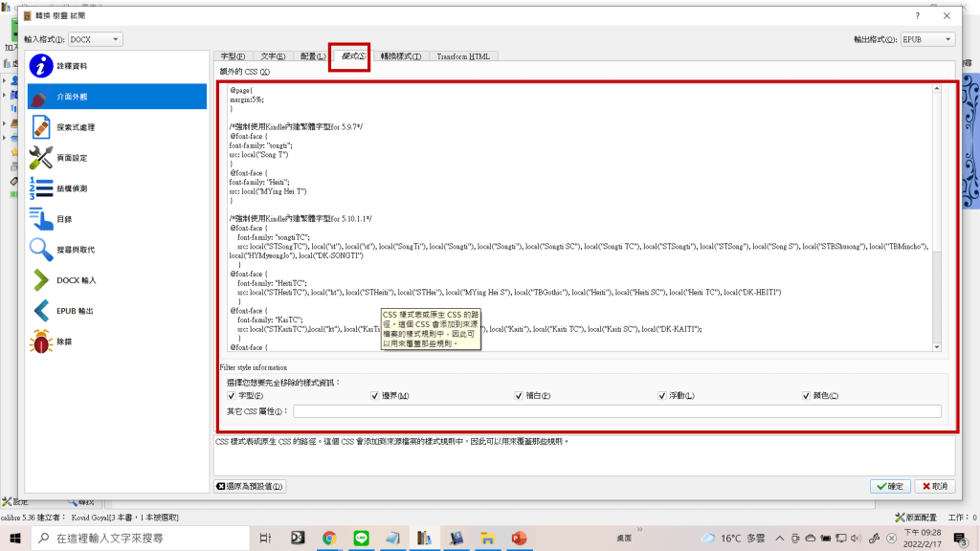Click the 除錯 debug bug icon
Screen dimensions: 980x551
coord(41,342)
